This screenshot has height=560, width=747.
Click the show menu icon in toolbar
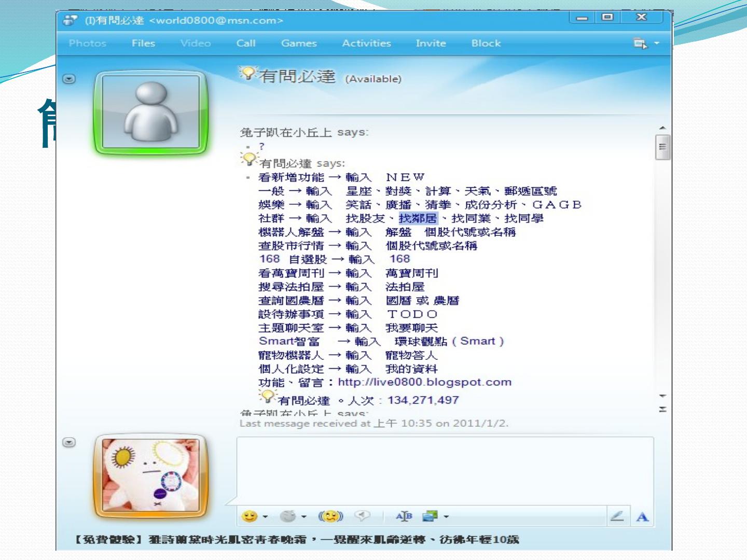[640, 44]
